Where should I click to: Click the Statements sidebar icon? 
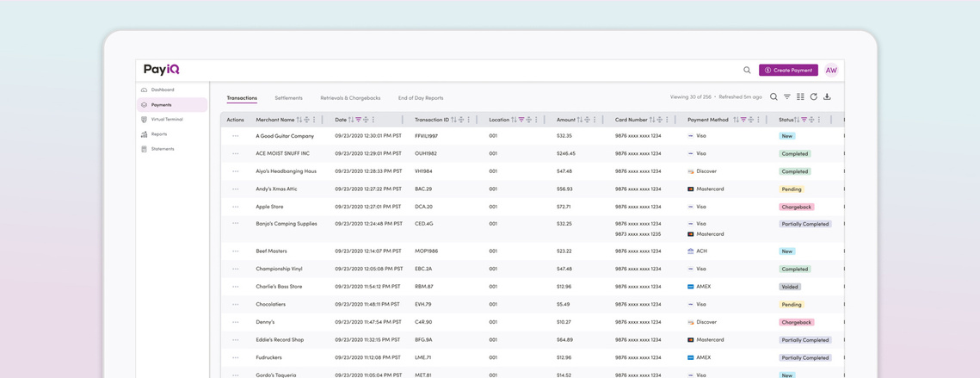pyautogui.click(x=145, y=149)
